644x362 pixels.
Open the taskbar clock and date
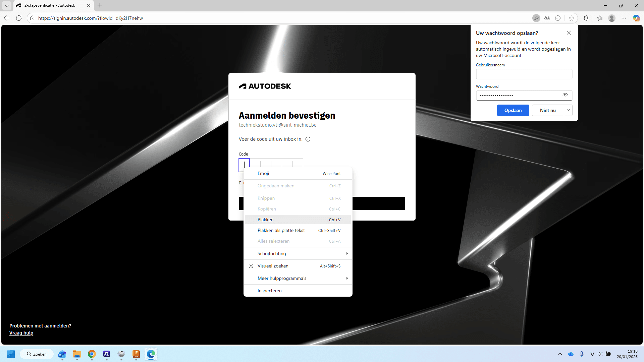coord(627,354)
